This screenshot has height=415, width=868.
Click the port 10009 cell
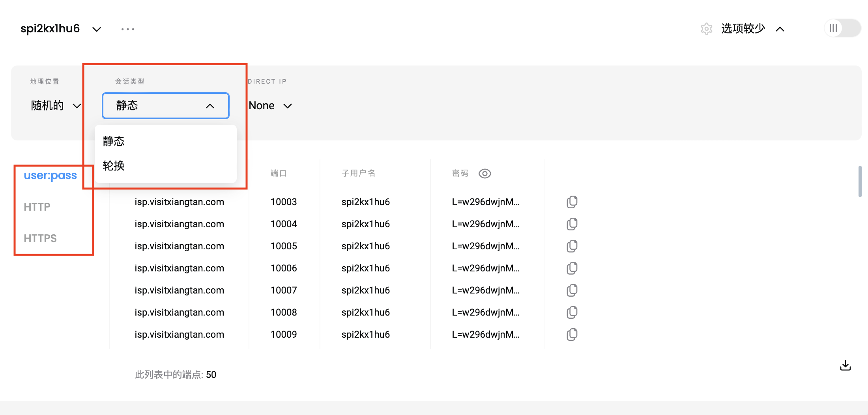284,335
